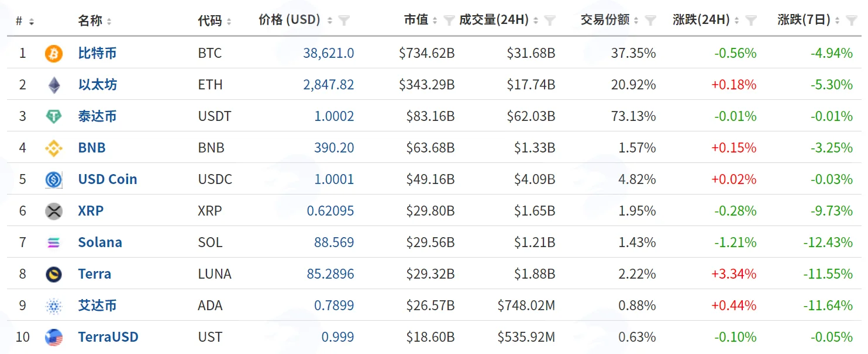Sort by 交易份额 column arrows
Viewport: 868px width, 354px height.
click(x=636, y=21)
